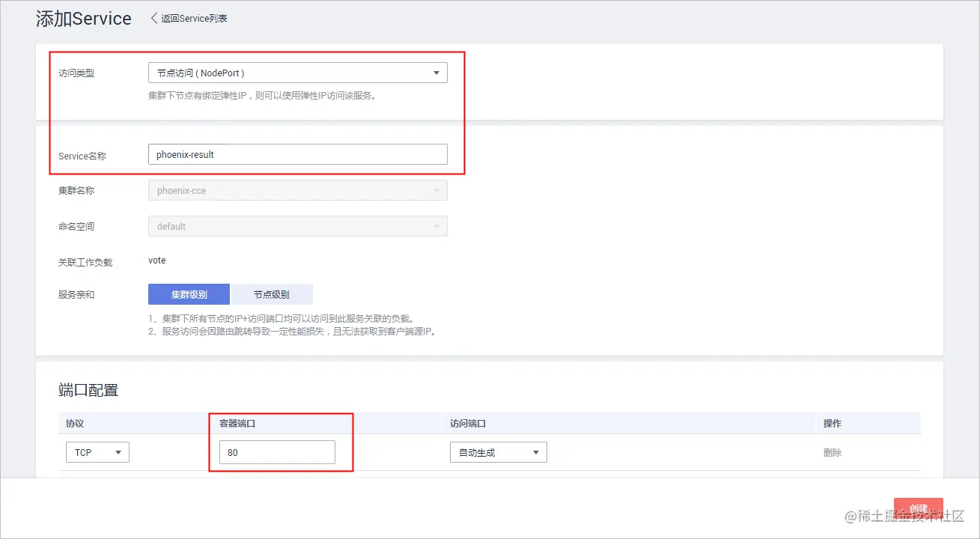The height and width of the screenshot is (539, 980).
Task: Go back to the Service list
Action: click(x=194, y=19)
